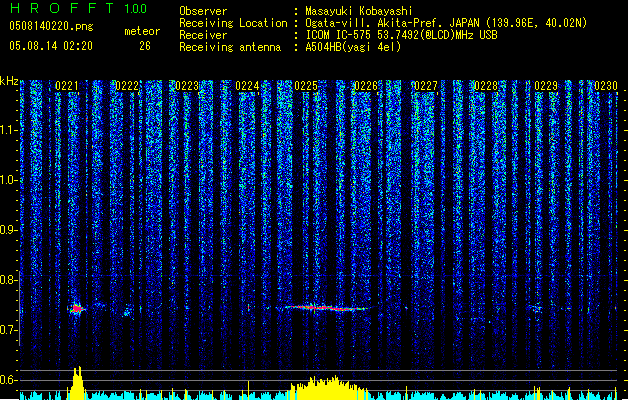Click the 0222 time marker
The image size is (629, 400).
127,86
